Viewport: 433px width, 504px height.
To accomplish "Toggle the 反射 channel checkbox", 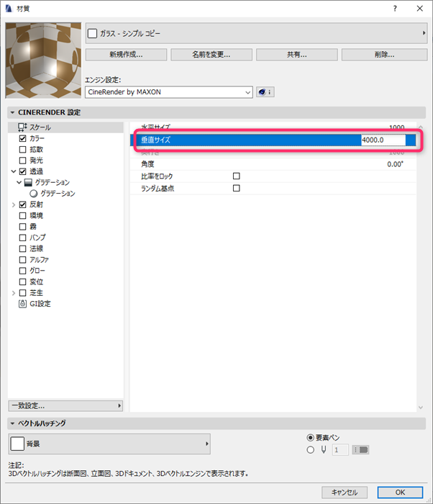I will [22, 204].
